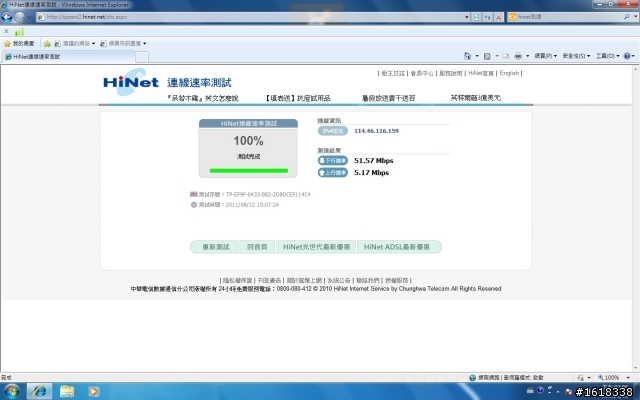The image size is (640, 400).
Task: Expand the address bar history dropdown
Action: click(x=467, y=17)
